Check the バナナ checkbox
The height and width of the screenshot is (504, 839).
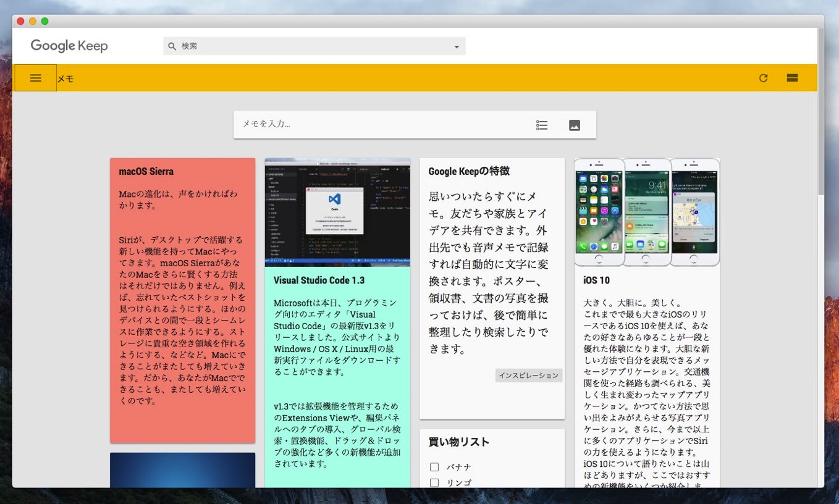(x=434, y=467)
